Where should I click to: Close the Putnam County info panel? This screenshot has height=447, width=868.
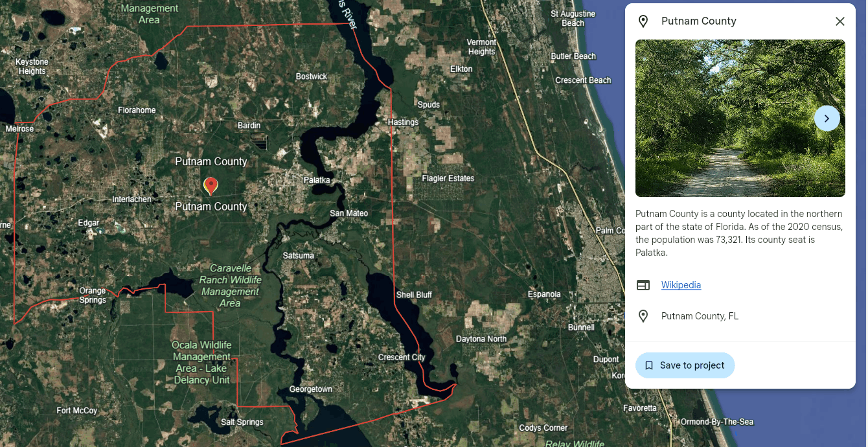pyautogui.click(x=840, y=21)
